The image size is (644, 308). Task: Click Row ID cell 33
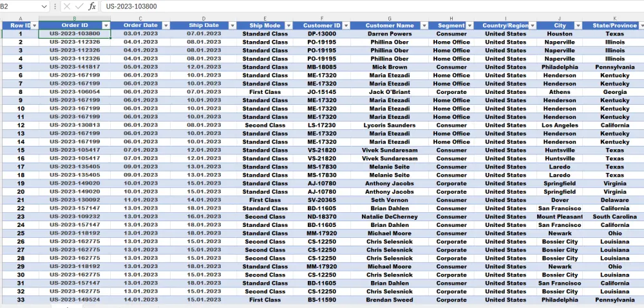(21, 300)
